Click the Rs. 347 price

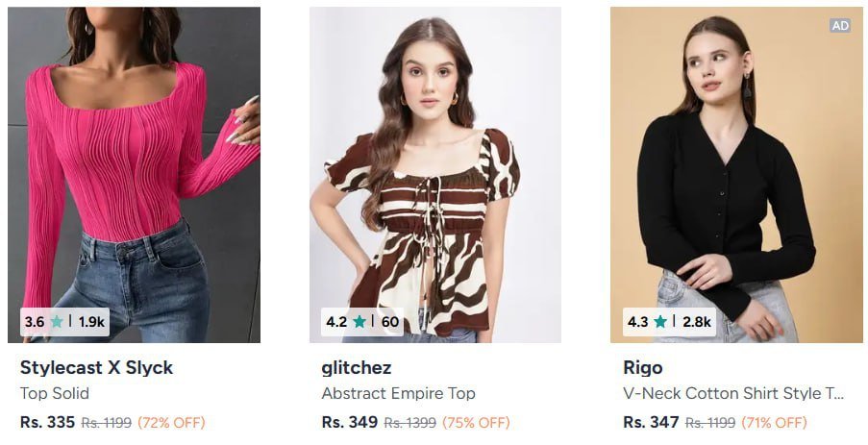click(x=651, y=422)
